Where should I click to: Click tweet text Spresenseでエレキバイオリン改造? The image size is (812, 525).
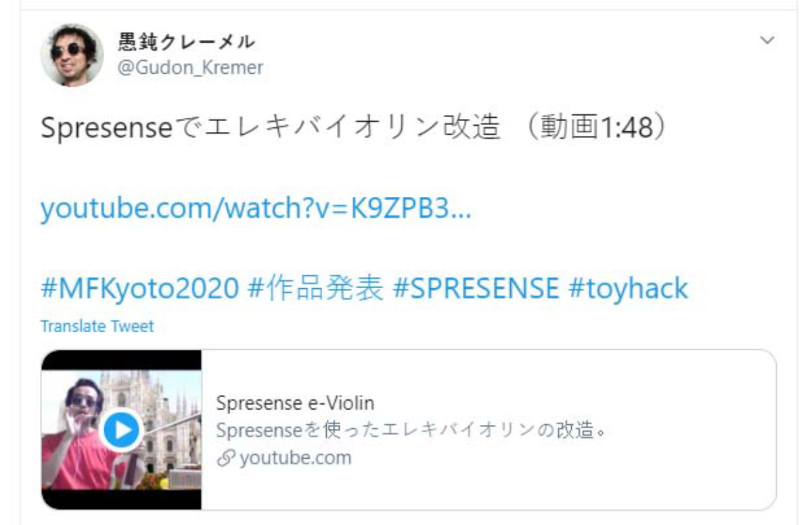coord(270,128)
